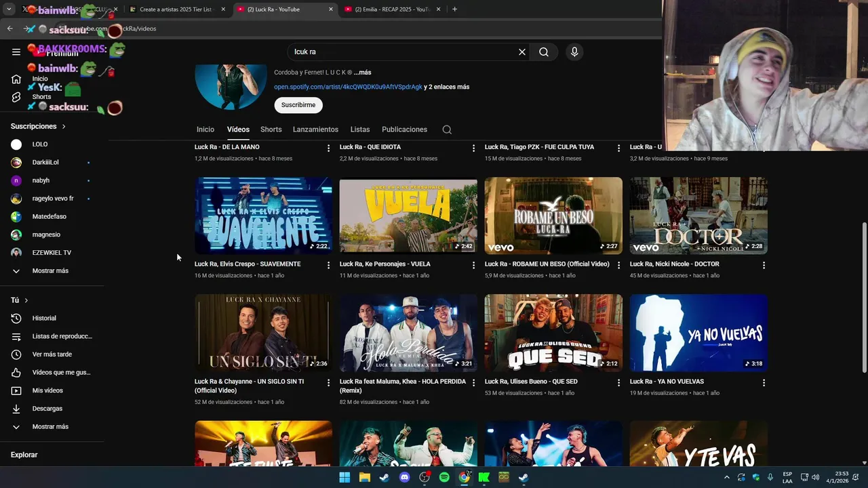868x488 pixels.
Task: Switch to Emilia - RECAP 2025 browser tab
Action: pyautogui.click(x=392, y=9)
